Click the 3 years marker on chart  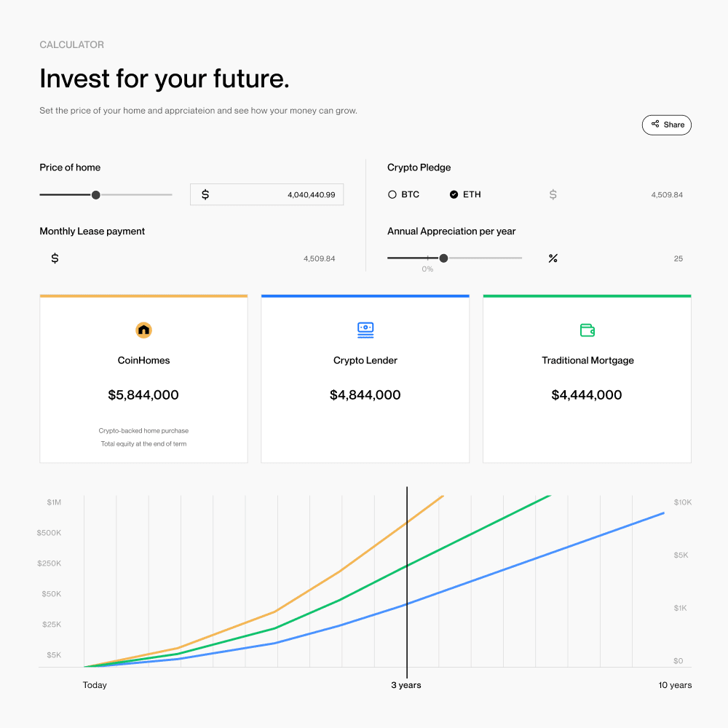tap(407, 685)
